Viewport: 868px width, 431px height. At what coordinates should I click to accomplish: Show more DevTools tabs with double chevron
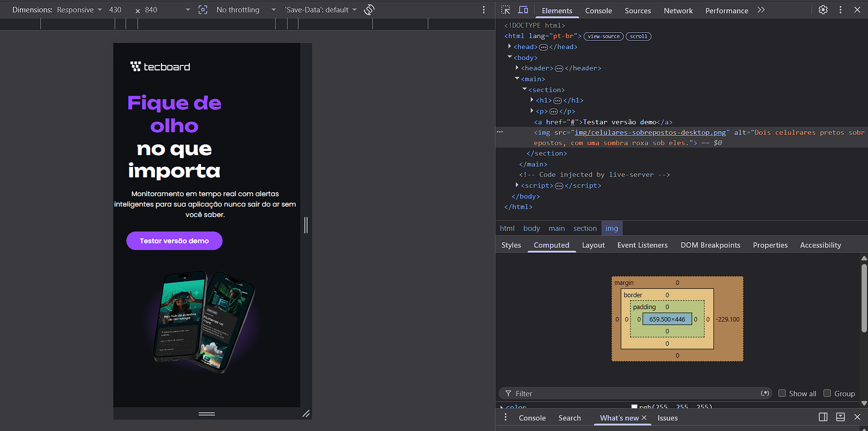click(x=761, y=10)
